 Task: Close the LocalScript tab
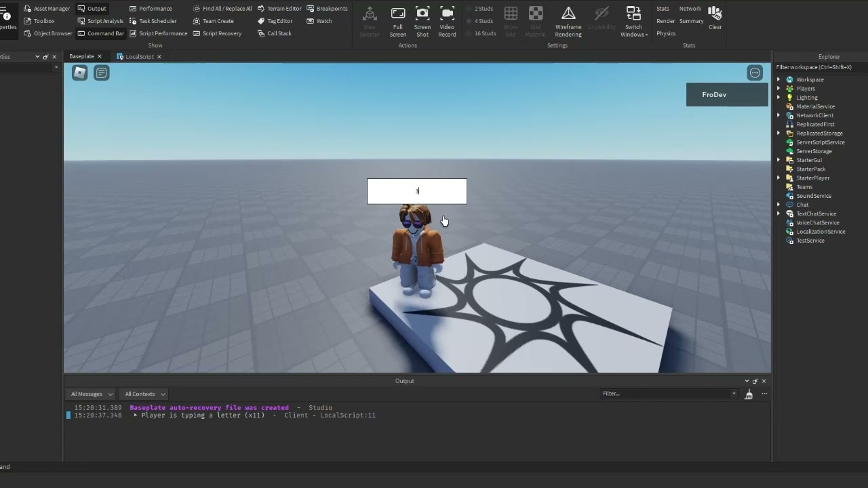click(x=159, y=57)
